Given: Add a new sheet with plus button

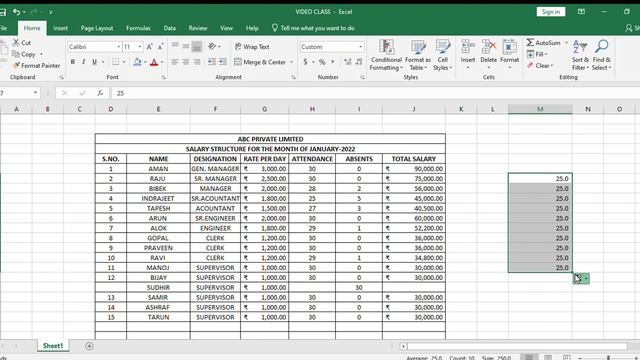Looking at the screenshot, I should point(89,346).
